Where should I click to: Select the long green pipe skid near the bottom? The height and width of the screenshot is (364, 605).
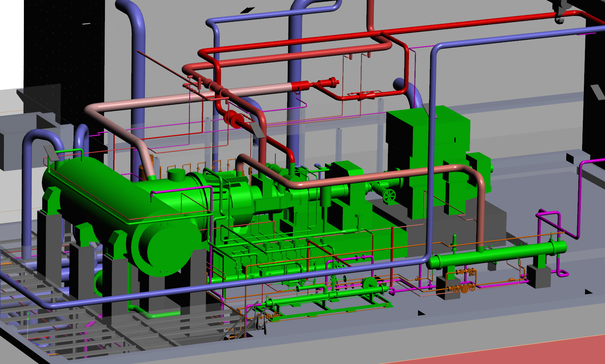tap(326, 297)
